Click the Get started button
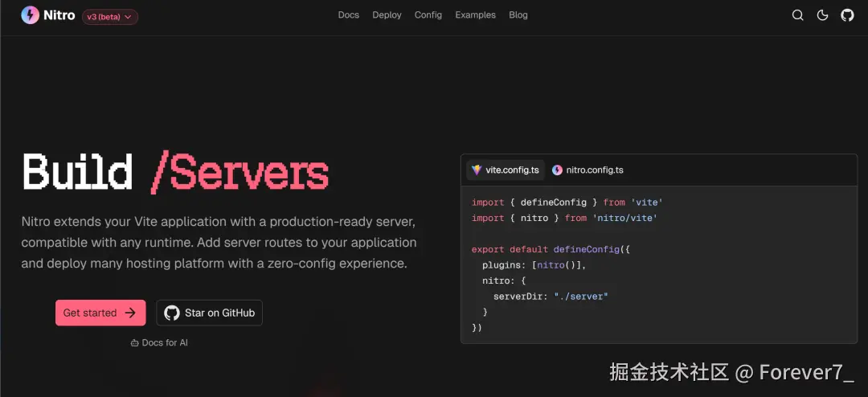 [100, 313]
